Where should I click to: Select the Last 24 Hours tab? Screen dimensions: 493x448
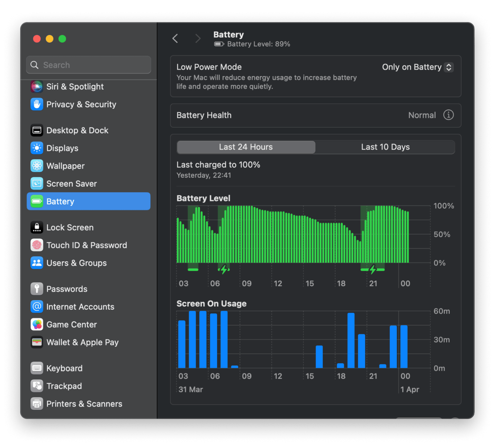(246, 147)
